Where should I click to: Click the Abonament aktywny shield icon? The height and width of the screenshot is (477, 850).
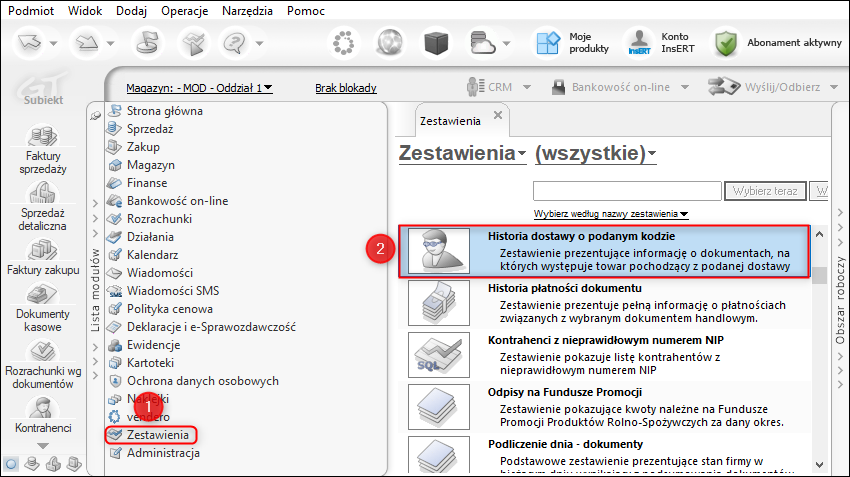pos(725,43)
